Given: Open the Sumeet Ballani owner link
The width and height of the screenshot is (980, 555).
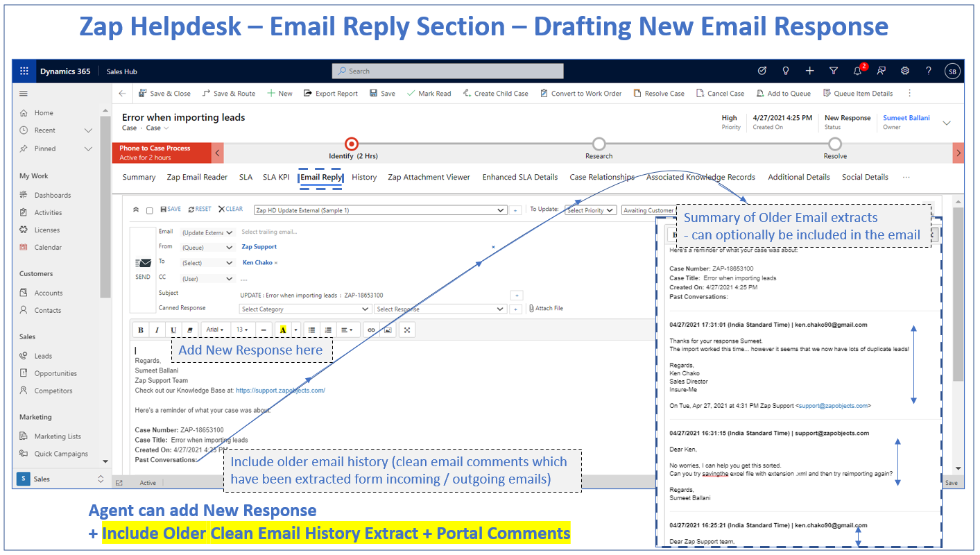Looking at the screenshot, I should coord(906,118).
